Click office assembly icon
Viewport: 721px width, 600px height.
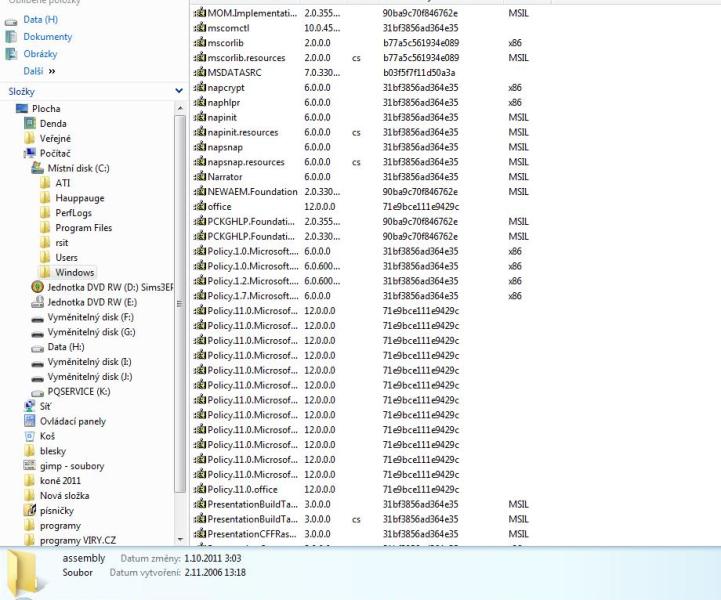tap(200, 206)
